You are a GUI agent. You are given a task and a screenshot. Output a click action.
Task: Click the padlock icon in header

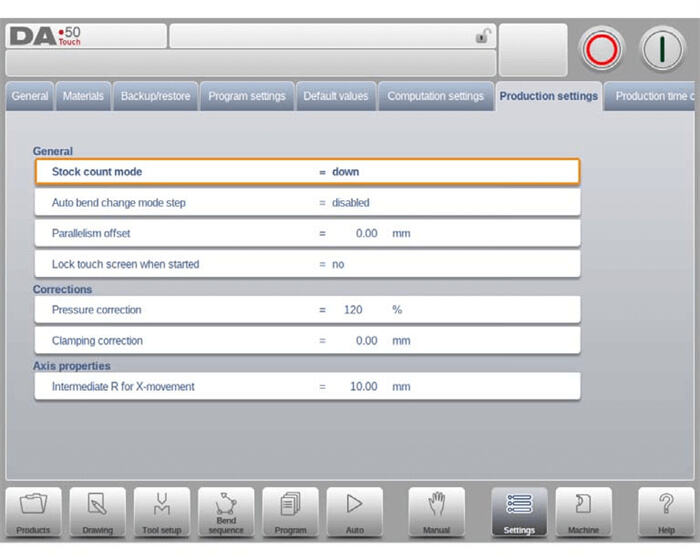pos(483,37)
